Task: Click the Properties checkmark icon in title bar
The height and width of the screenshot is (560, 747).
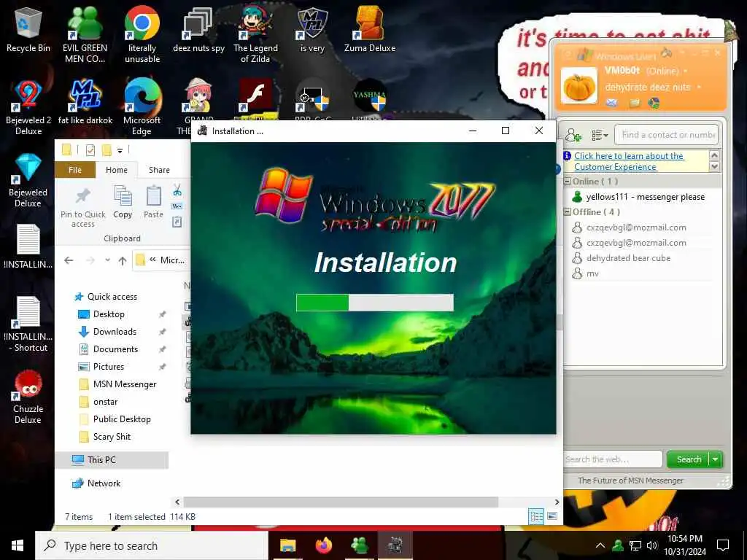Action: pos(90,150)
